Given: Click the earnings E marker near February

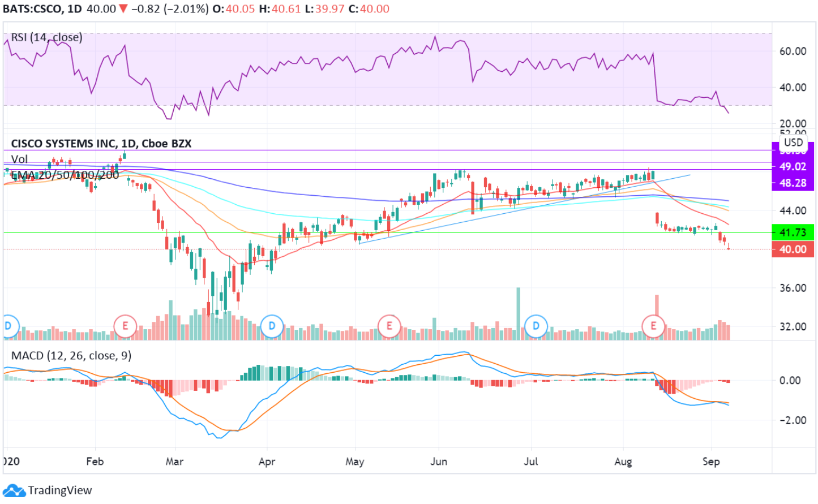Looking at the screenshot, I should pyautogui.click(x=125, y=326).
